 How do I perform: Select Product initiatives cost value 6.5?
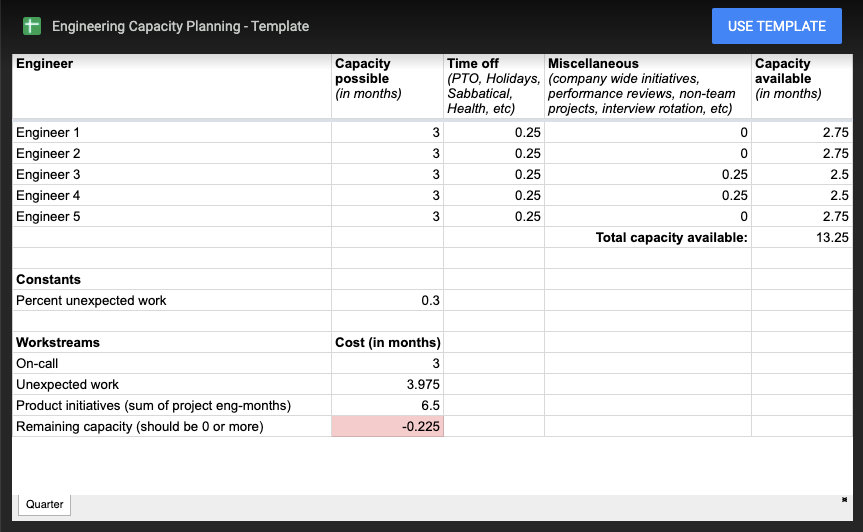(x=387, y=405)
